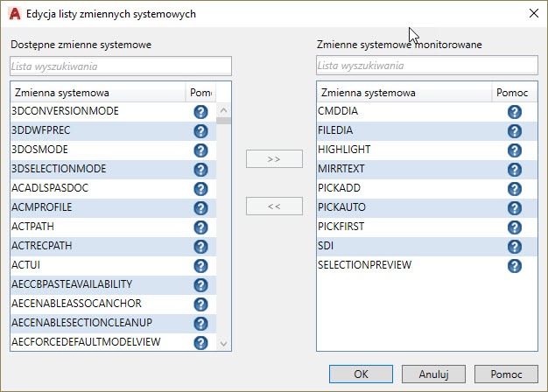Focus the monitored variables search field
The width and height of the screenshot is (548, 392).
(426, 66)
